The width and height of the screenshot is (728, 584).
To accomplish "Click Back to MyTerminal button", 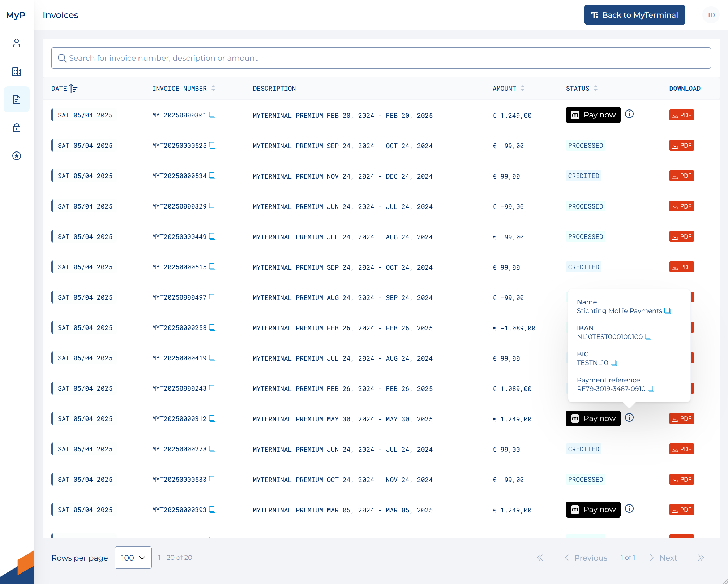I will click(x=634, y=15).
